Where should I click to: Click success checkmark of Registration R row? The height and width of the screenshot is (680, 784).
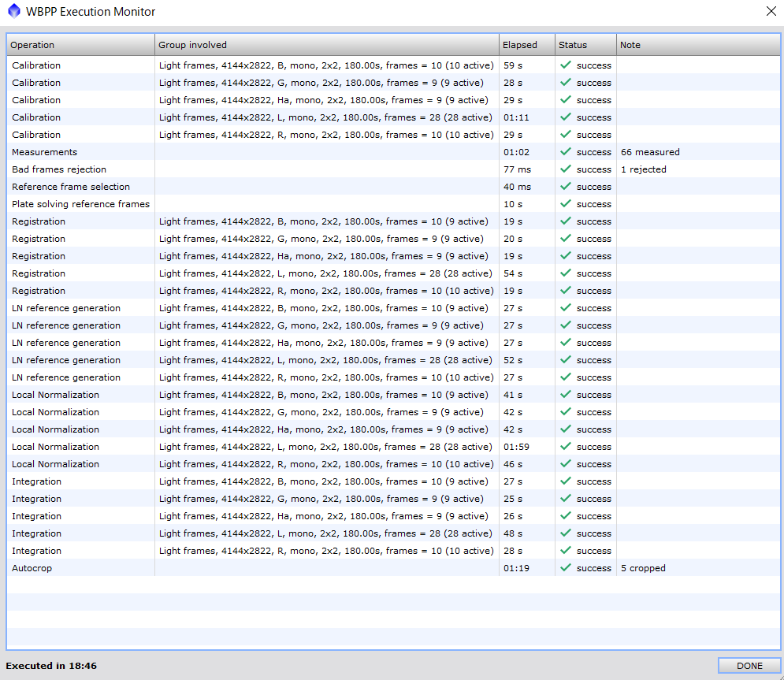(x=566, y=290)
